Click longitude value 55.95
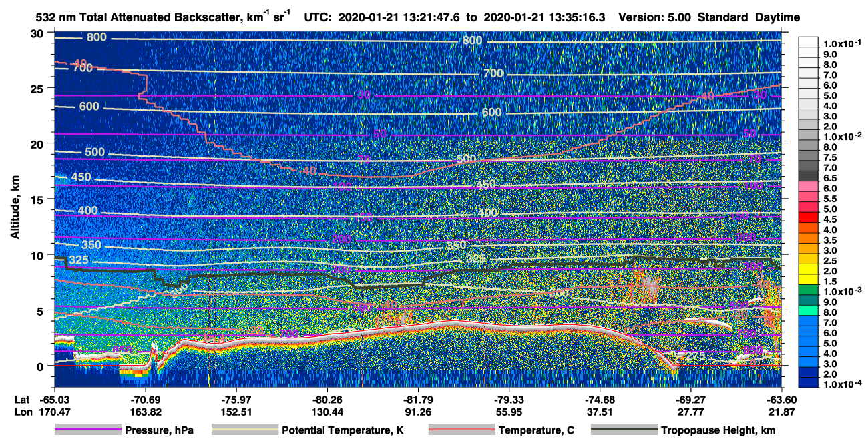Screen dimensions: 868x445 [509, 412]
